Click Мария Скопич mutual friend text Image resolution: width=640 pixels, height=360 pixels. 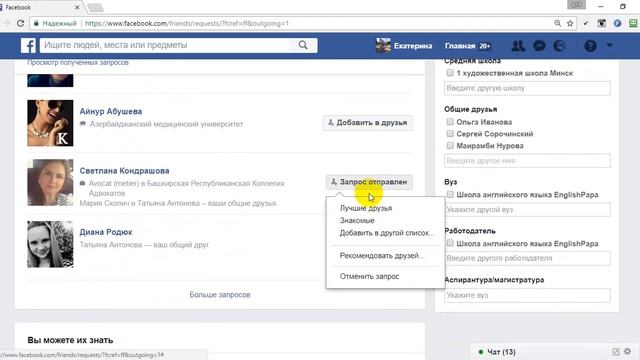pyautogui.click(x=104, y=203)
